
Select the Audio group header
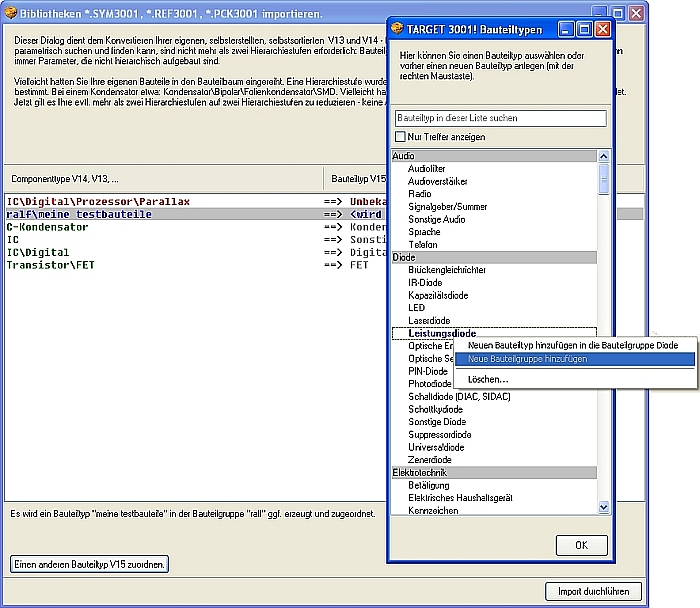(x=493, y=156)
